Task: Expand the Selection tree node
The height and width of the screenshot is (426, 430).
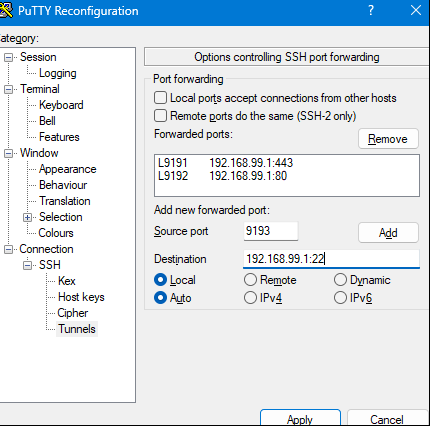Action: pos(27,217)
